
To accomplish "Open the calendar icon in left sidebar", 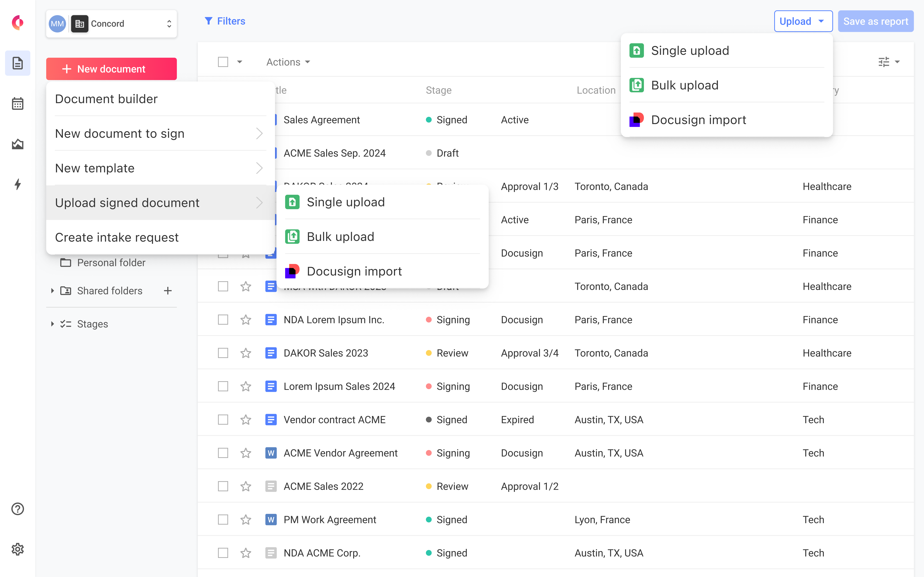I will (18, 103).
